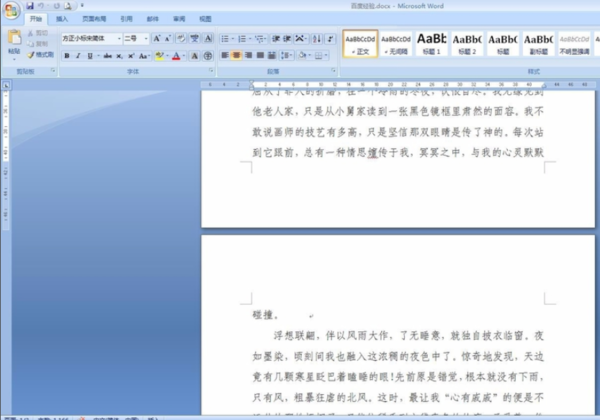Open the Asian Layout dropdown icon

click(x=300, y=39)
